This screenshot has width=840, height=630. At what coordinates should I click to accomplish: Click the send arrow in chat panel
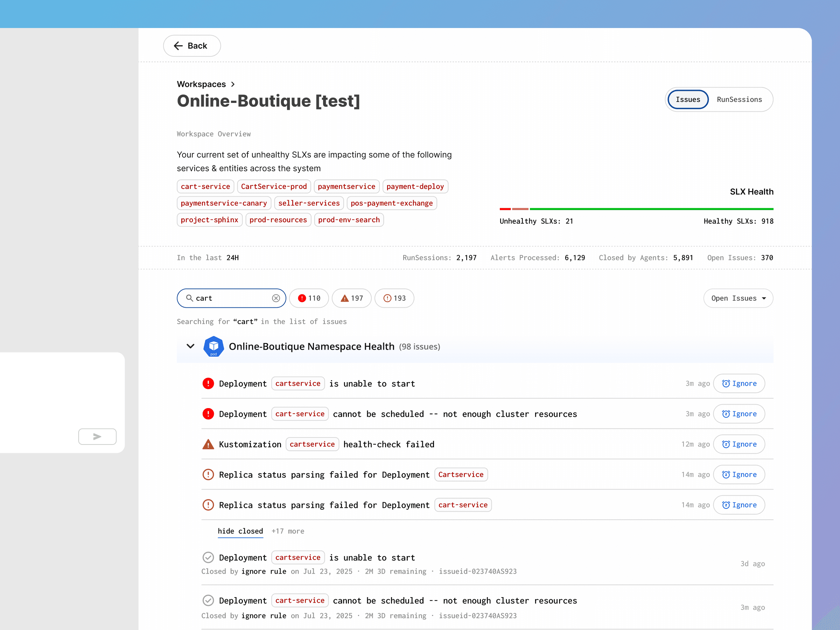[x=97, y=436]
